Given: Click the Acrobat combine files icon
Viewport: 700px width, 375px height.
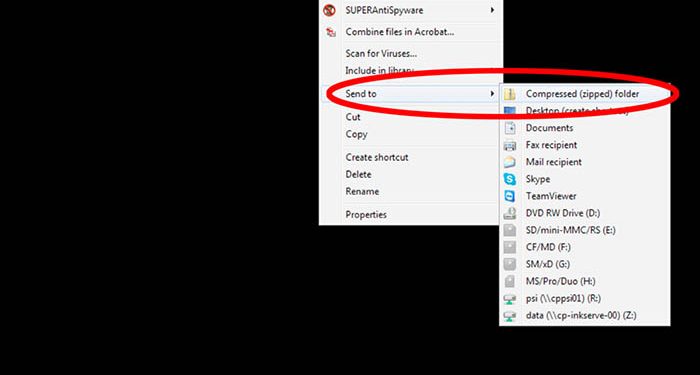Looking at the screenshot, I should (330, 32).
